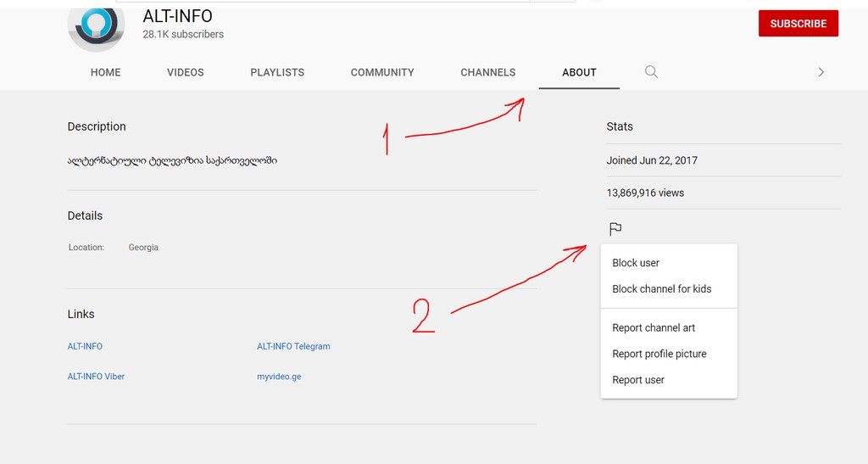The width and height of the screenshot is (868, 464).
Task: Click the Georgian channel description text
Action: point(172,161)
